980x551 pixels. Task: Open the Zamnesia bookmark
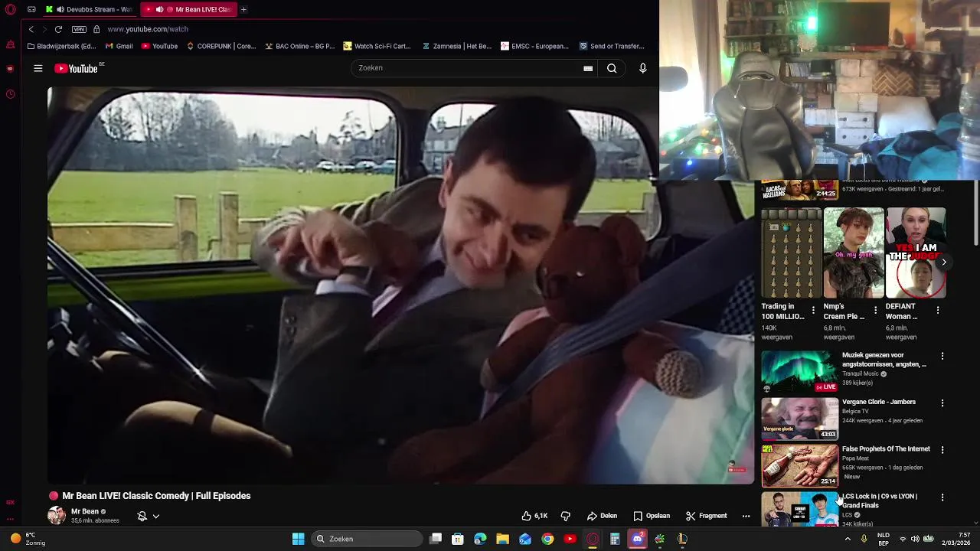tap(456, 46)
